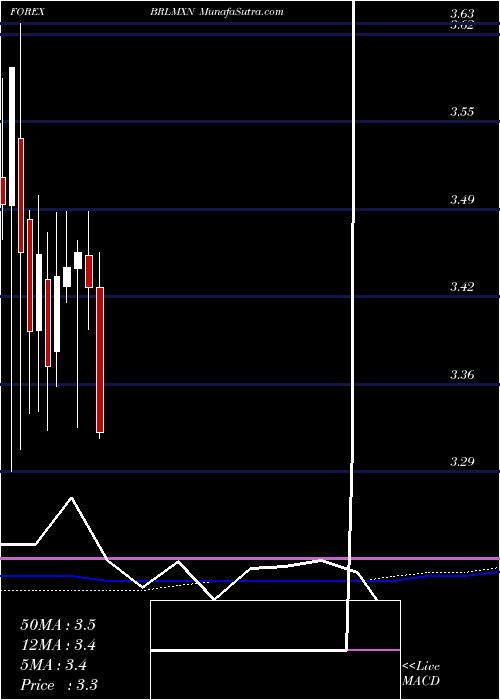Click the last red candlestick body
This screenshot has height=700, width=500.
pos(100,360)
